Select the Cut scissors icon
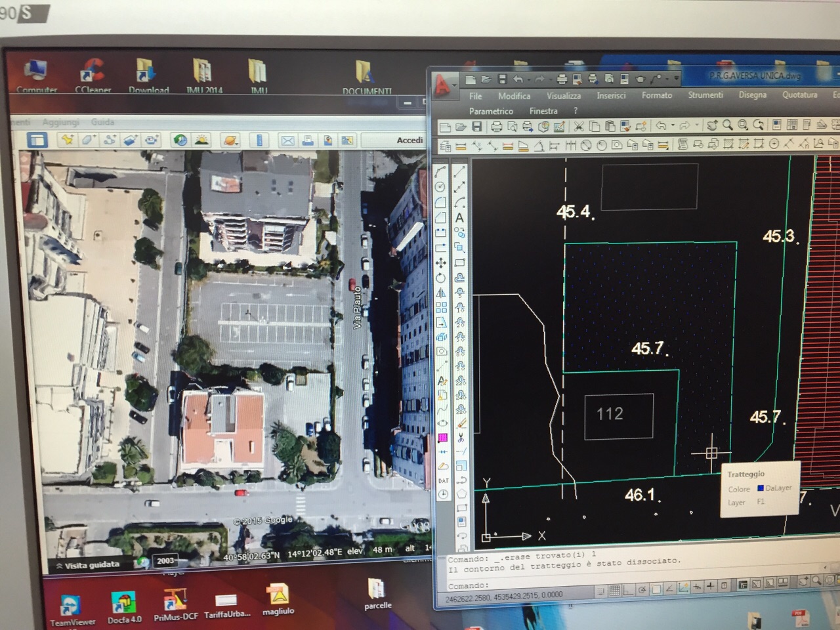 [x=578, y=126]
